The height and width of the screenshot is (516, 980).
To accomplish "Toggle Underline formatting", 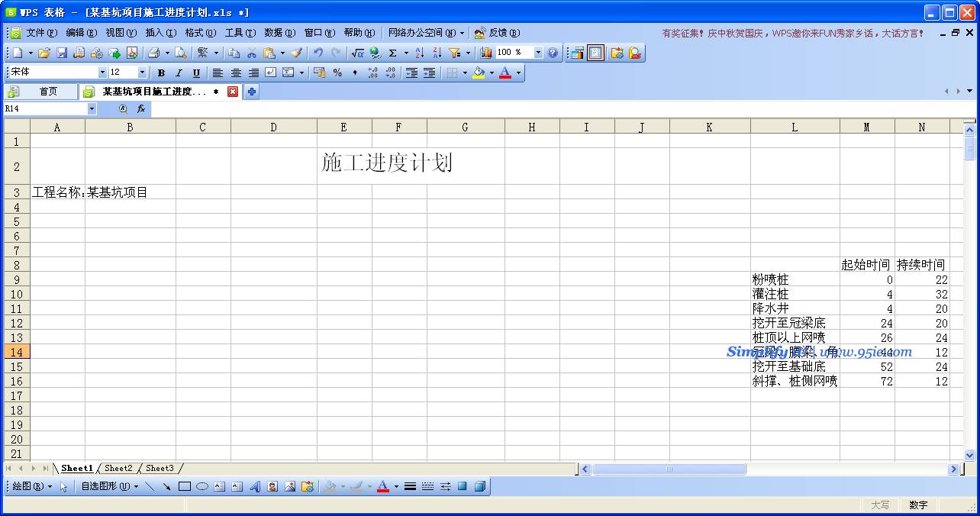I will 196,73.
